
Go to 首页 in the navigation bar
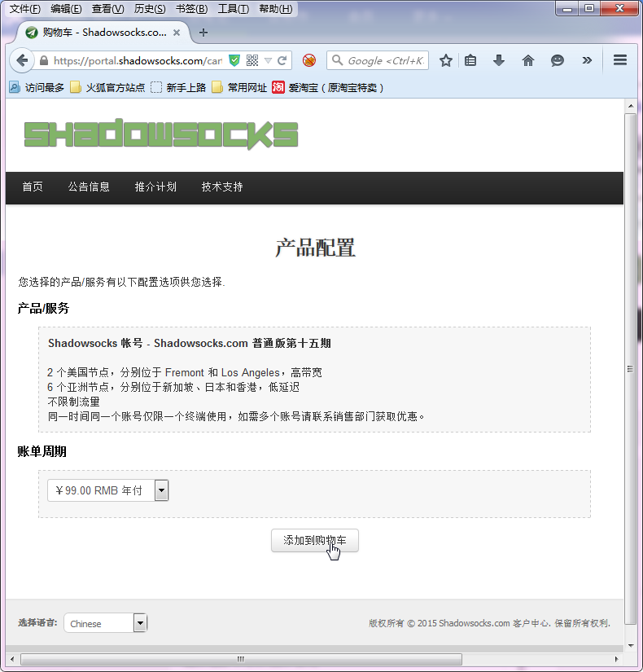pyautogui.click(x=33, y=187)
